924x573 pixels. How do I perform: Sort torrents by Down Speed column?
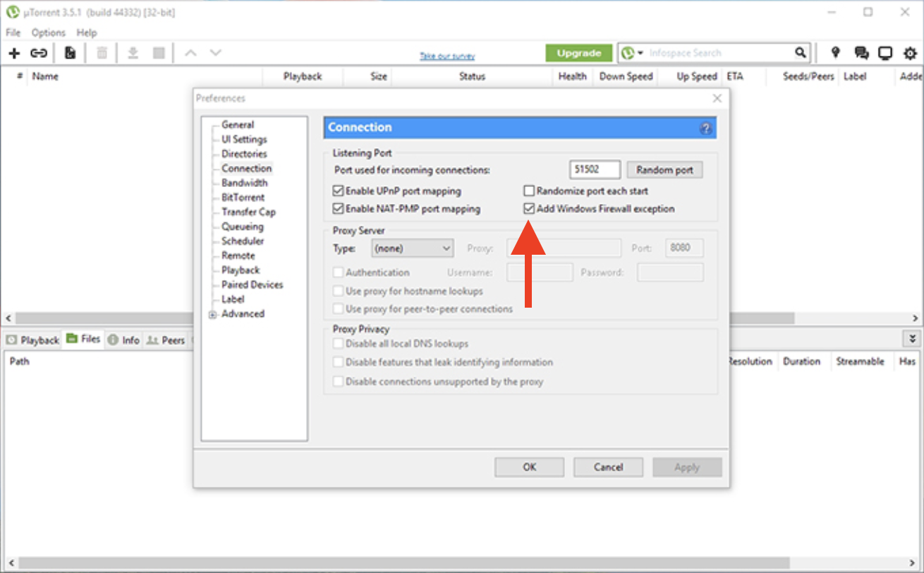coord(626,76)
